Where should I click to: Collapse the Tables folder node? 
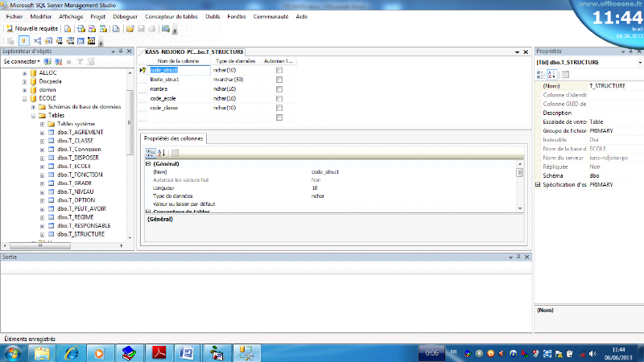click(x=34, y=116)
